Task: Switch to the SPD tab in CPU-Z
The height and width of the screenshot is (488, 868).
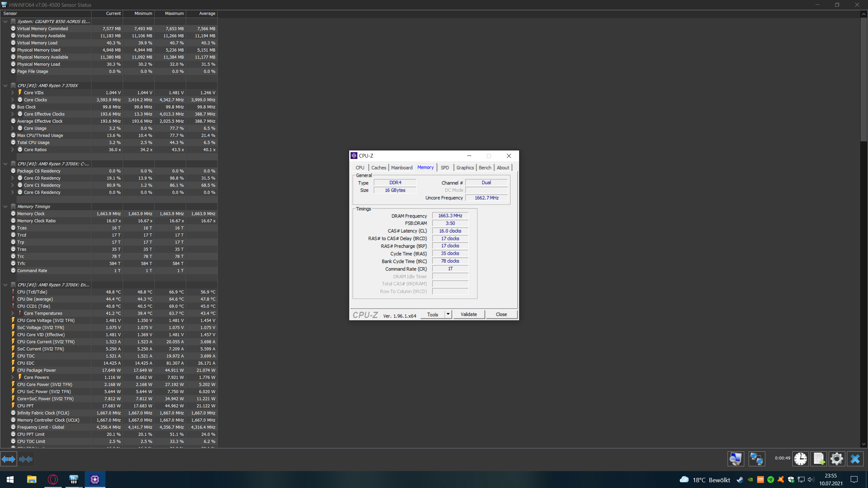Action: [445, 167]
